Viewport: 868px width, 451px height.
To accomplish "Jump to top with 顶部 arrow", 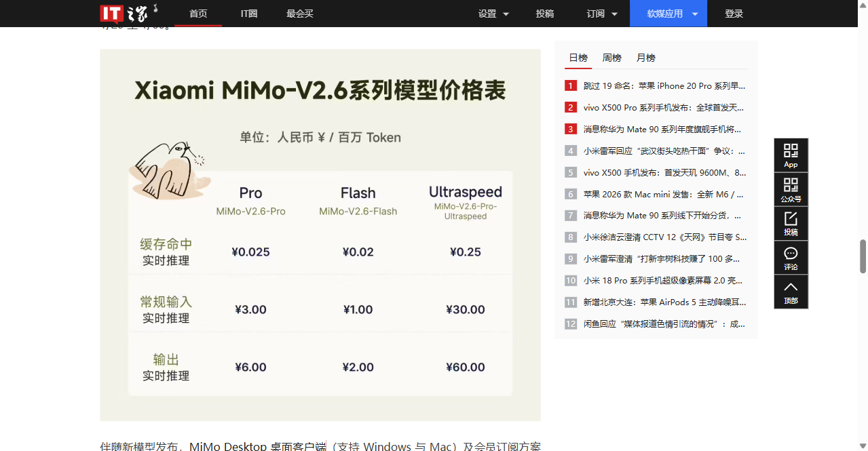I will pyautogui.click(x=791, y=292).
